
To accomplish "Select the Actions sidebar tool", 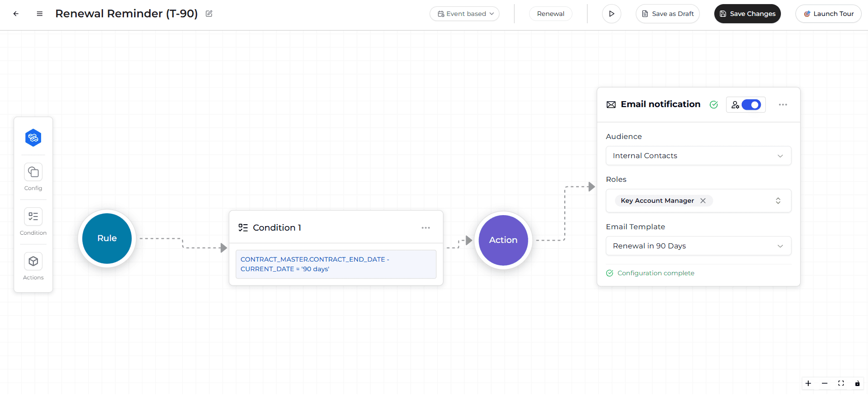I will pos(33,262).
